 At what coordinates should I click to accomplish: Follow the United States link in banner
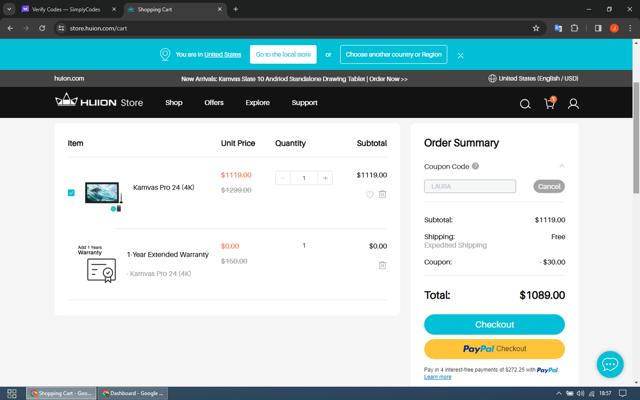(222, 54)
